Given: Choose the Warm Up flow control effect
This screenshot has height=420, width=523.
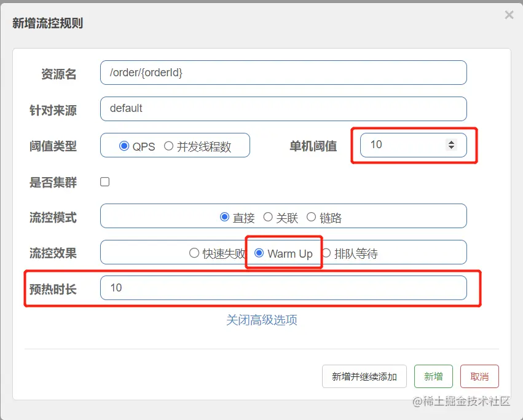Looking at the screenshot, I should (259, 253).
